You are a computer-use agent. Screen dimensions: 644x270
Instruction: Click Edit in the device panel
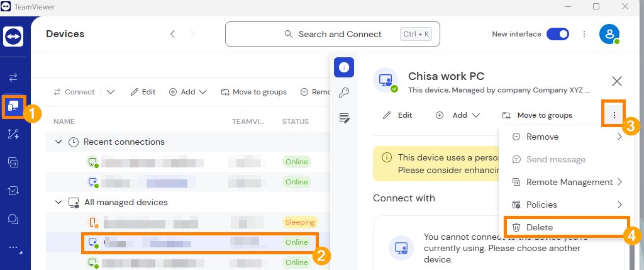[x=397, y=115]
